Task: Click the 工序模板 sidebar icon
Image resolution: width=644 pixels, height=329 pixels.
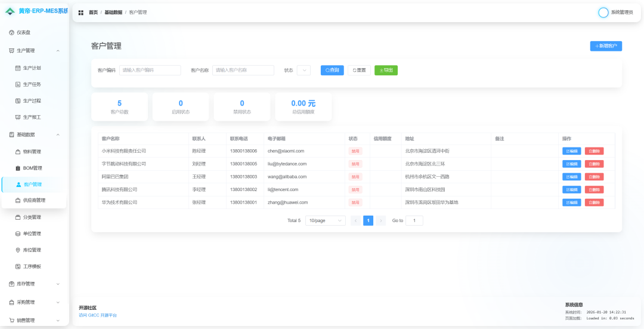Action: 18,266
